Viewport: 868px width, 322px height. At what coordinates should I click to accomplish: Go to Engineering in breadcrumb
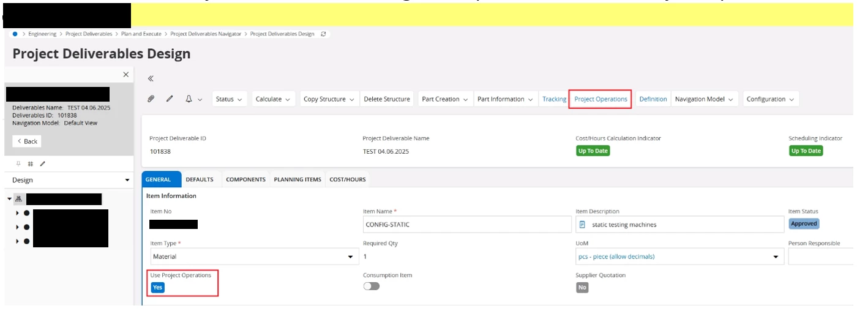pyautogui.click(x=42, y=34)
